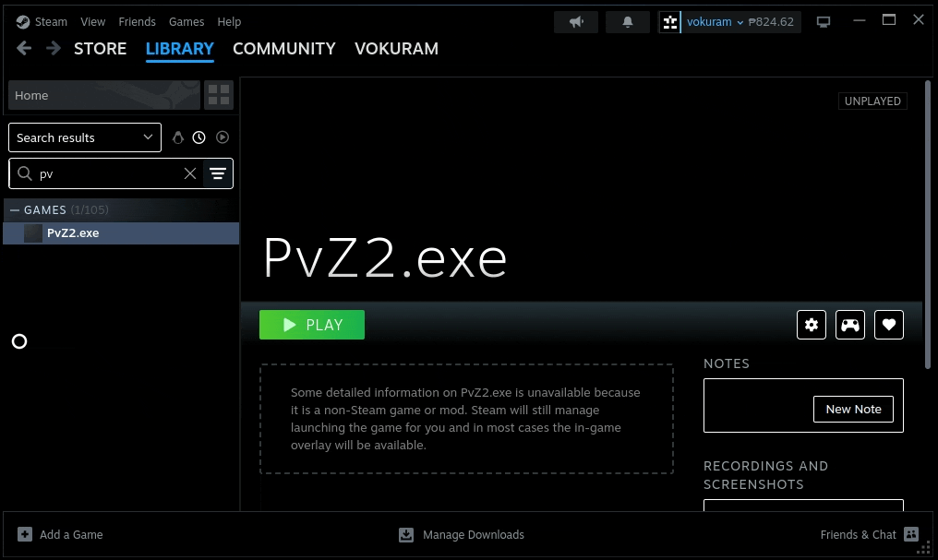This screenshot has width=938, height=560.
Task: Click the PvZ2.exe list thumbnail icon
Action: 33,233
